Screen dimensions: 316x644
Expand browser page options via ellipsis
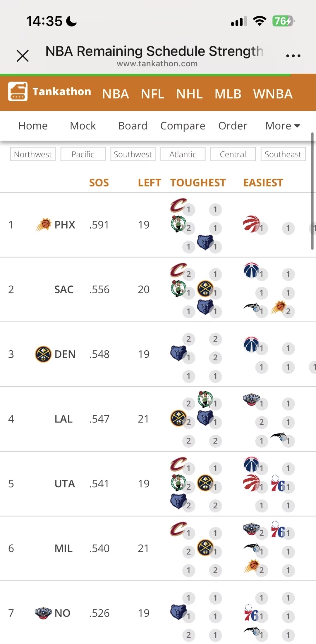tap(293, 56)
